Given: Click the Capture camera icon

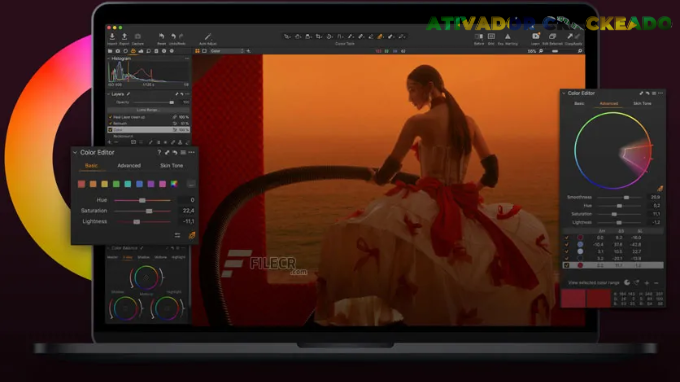Looking at the screenshot, I should click(137, 36).
